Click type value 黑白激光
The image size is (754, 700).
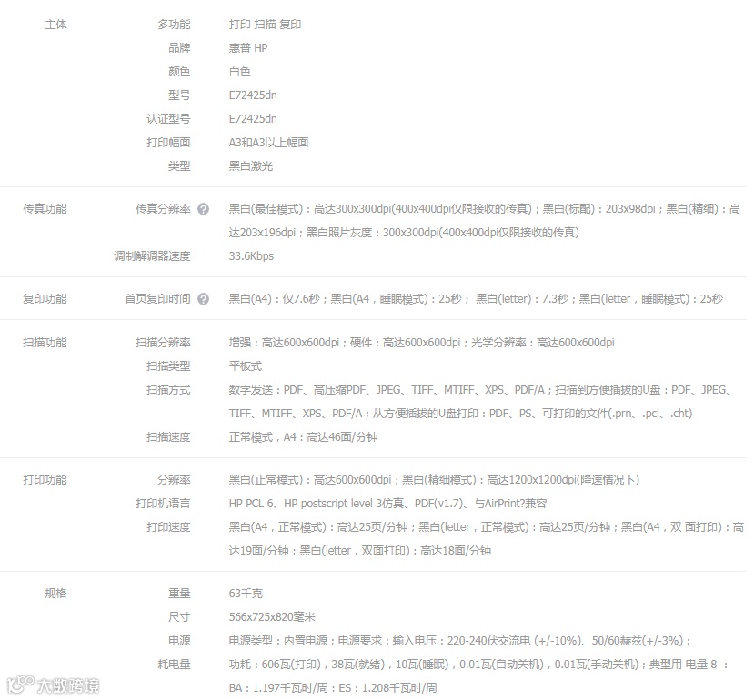(251, 166)
